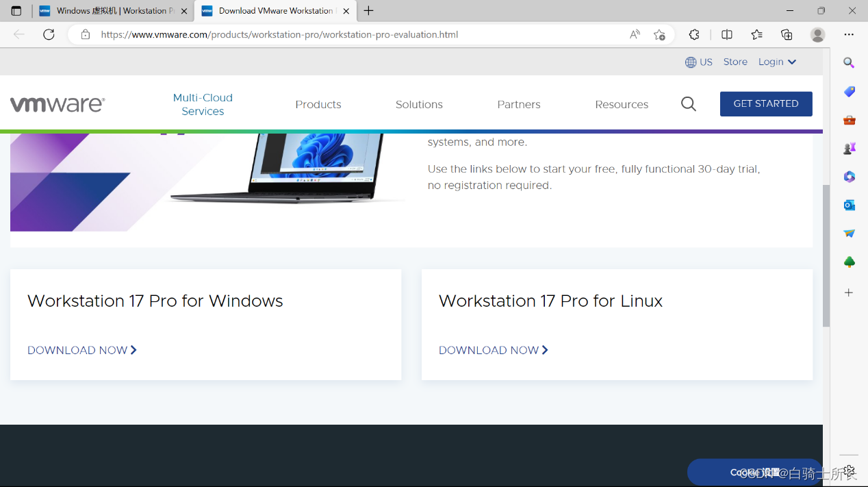Open the Store link

click(735, 62)
